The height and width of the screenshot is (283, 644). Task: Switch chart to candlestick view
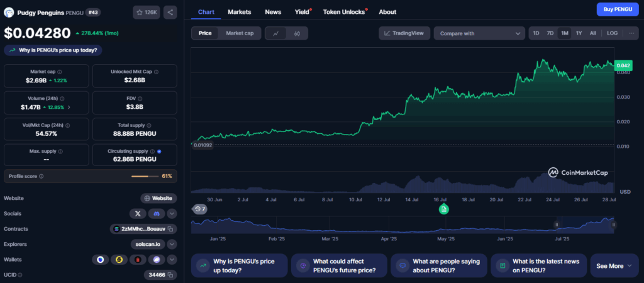297,33
